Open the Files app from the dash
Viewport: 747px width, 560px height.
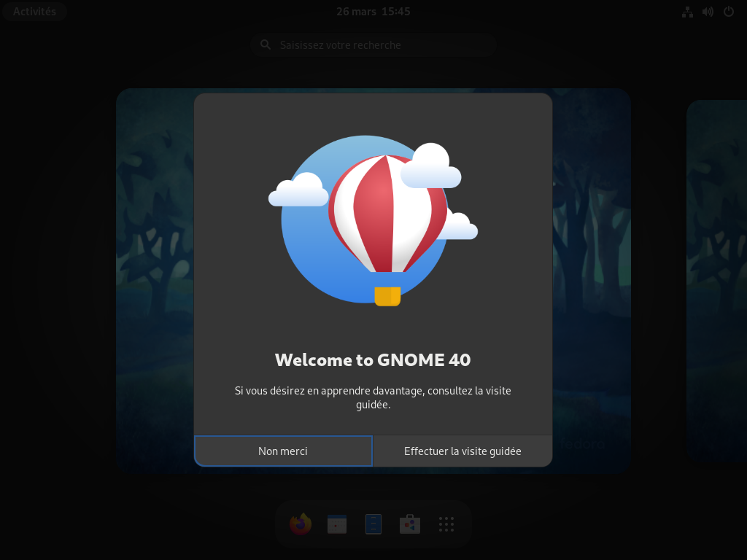(373, 524)
